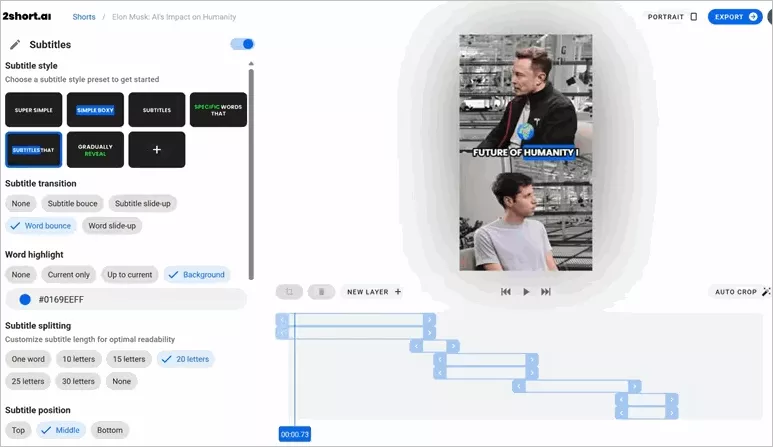The image size is (773, 447).
Task: Toggle the Subtitles switch off
Action: (x=243, y=44)
